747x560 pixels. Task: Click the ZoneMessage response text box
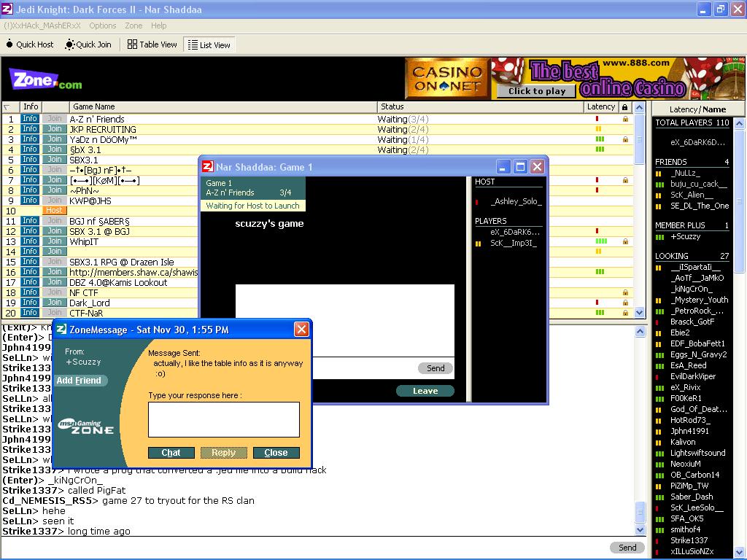click(224, 419)
